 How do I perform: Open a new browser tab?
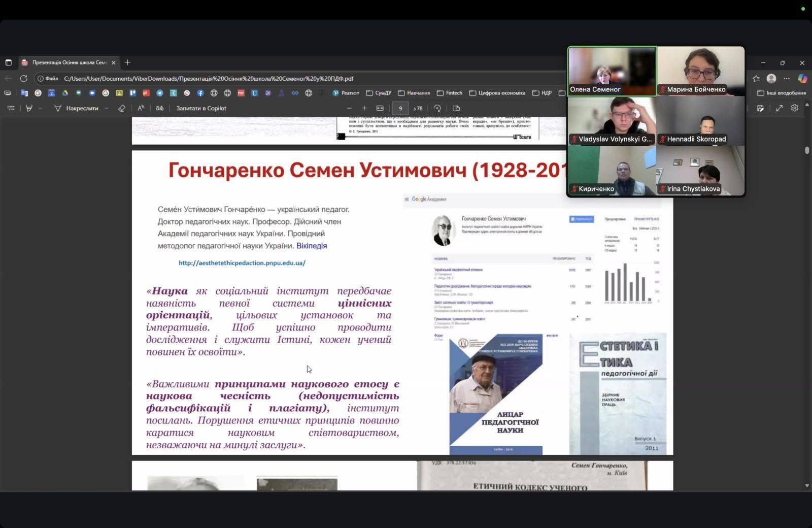tap(127, 62)
